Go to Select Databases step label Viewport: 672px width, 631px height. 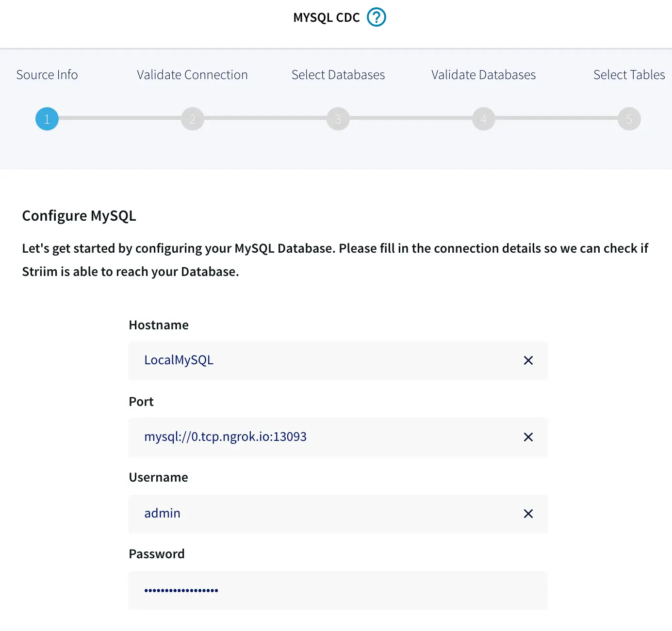[338, 75]
